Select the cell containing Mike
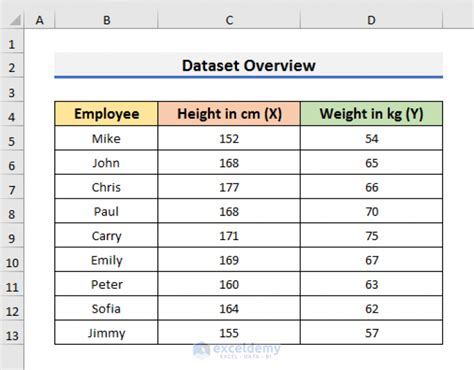The width and height of the screenshot is (474, 370). (106, 138)
